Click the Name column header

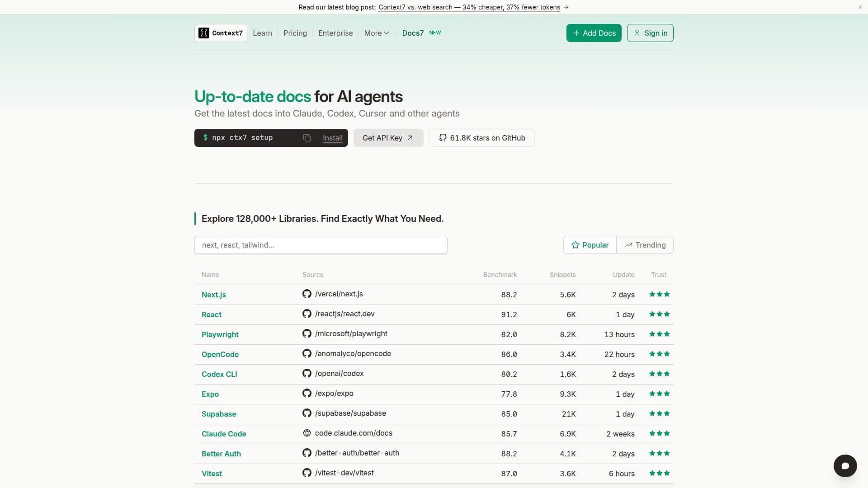pos(210,275)
